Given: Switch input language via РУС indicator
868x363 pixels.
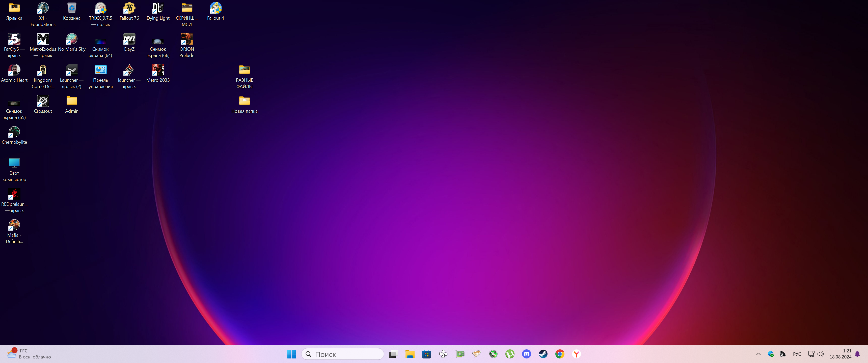Looking at the screenshot, I should 797,354.
